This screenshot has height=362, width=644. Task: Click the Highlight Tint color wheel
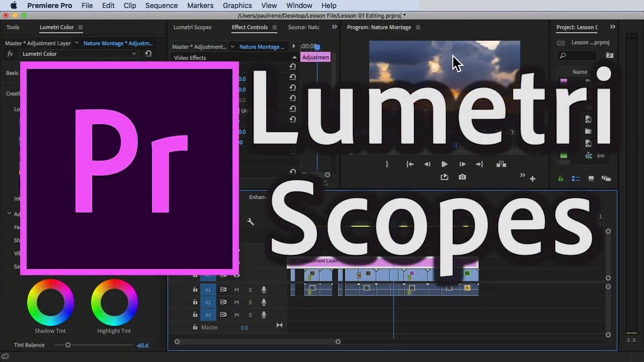click(x=114, y=302)
